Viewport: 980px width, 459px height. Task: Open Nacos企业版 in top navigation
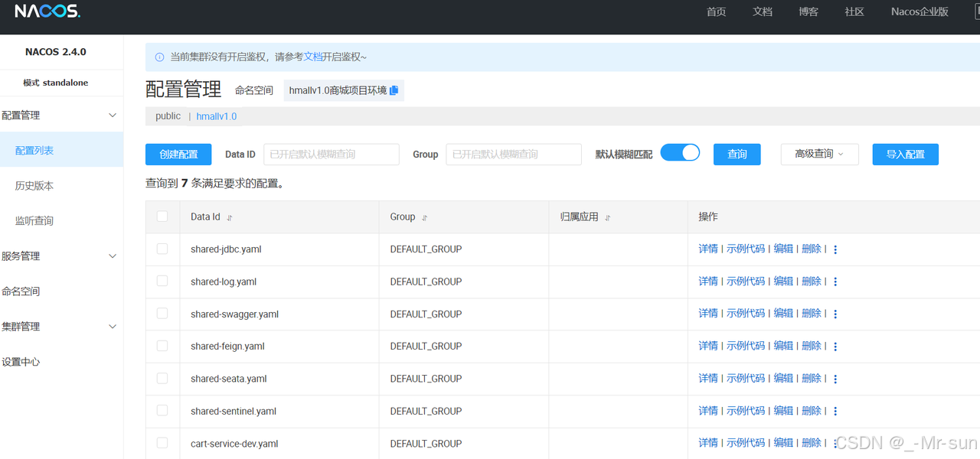(920, 11)
